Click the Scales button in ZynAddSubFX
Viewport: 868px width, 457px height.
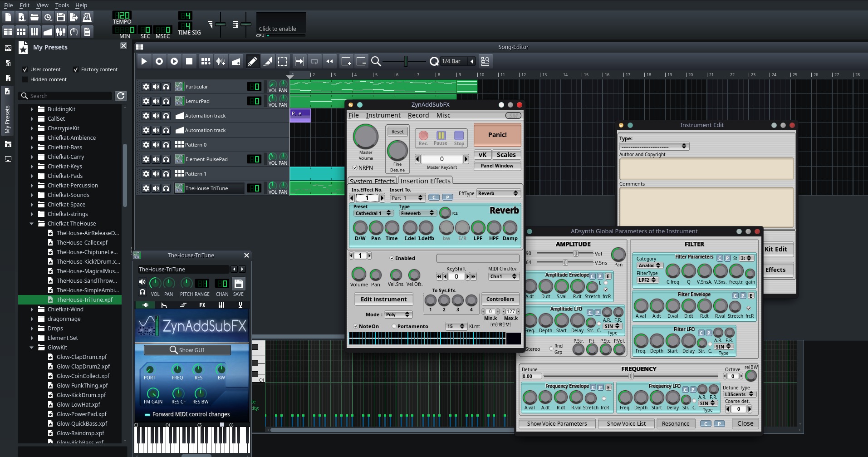[506, 155]
